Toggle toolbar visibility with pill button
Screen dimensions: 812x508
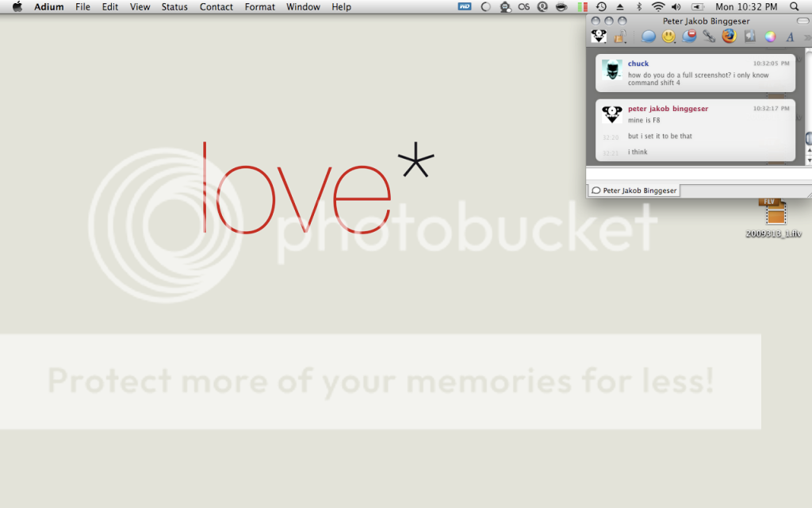(802, 21)
